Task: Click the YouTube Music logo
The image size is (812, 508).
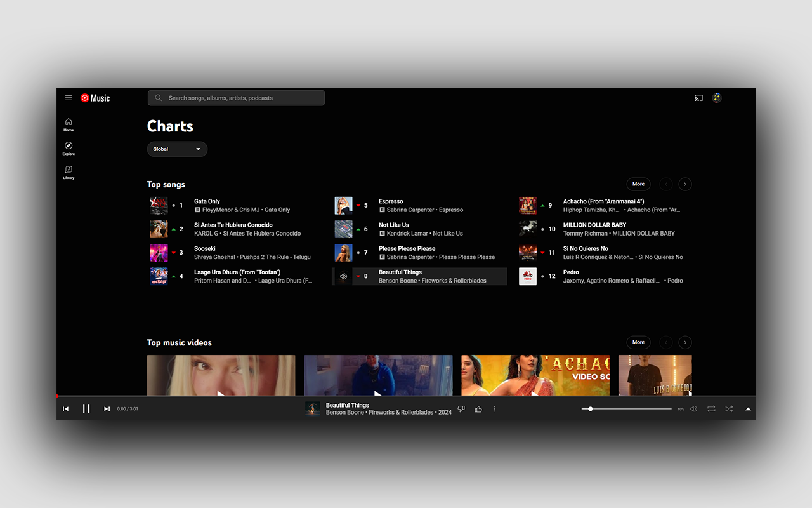Action: click(x=95, y=98)
